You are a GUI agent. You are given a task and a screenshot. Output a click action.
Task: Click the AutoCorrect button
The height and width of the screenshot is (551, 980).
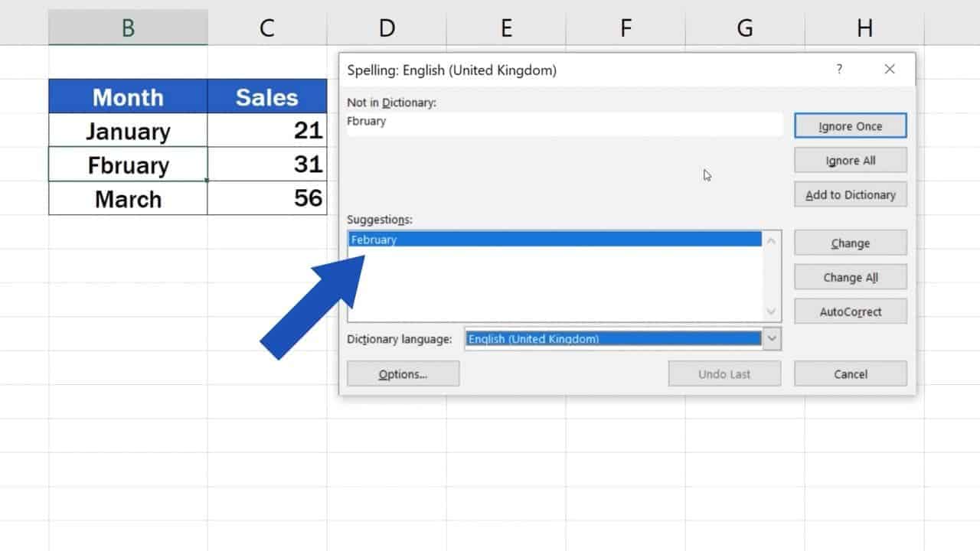click(x=850, y=311)
